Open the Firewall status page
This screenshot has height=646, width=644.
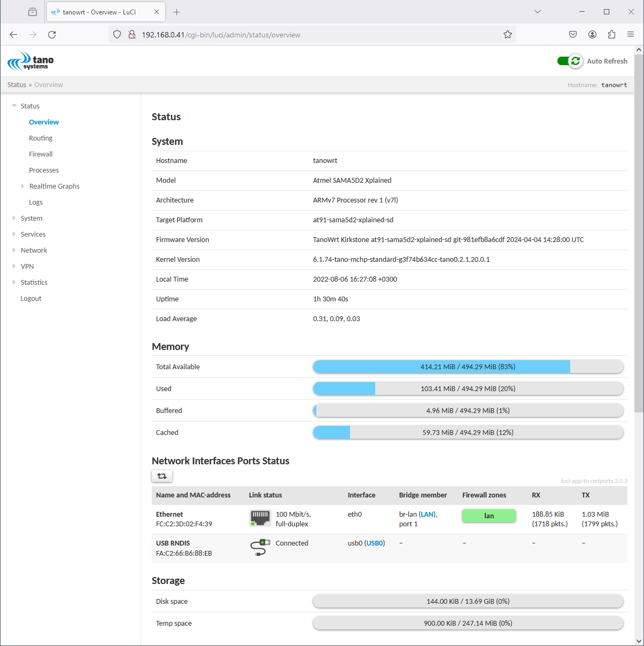[41, 154]
